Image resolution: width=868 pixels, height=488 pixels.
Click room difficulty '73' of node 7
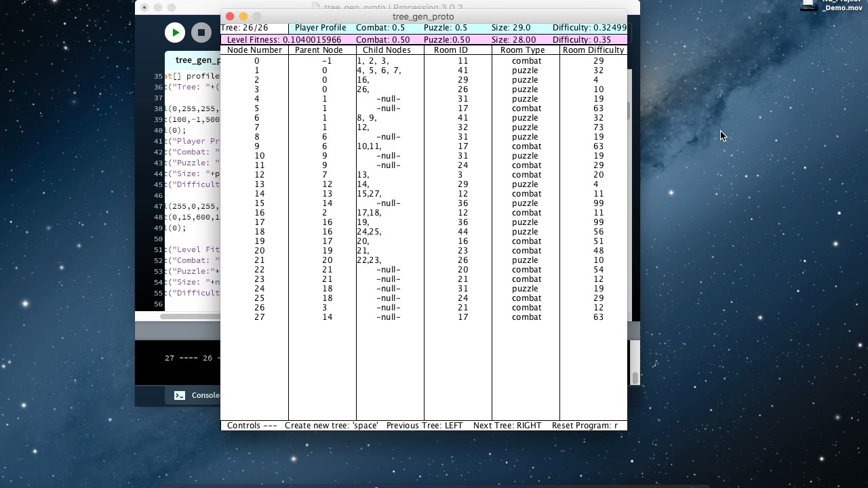598,127
